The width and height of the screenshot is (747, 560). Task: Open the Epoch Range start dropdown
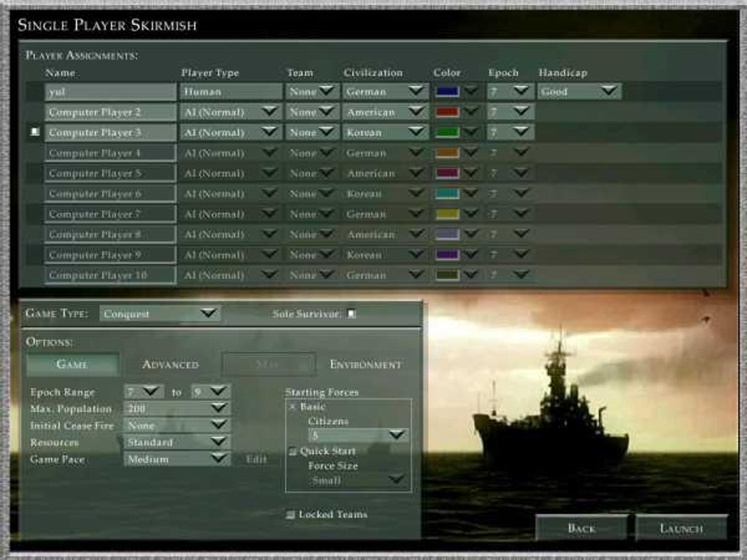pyautogui.click(x=144, y=392)
